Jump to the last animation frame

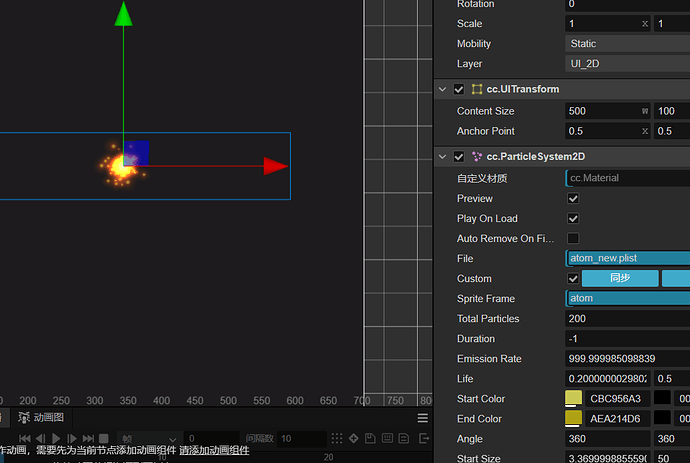[88, 438]
